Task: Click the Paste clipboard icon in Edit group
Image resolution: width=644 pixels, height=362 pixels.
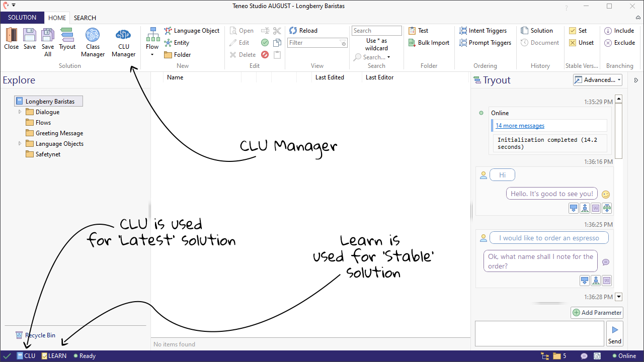Action: (277, 55)
